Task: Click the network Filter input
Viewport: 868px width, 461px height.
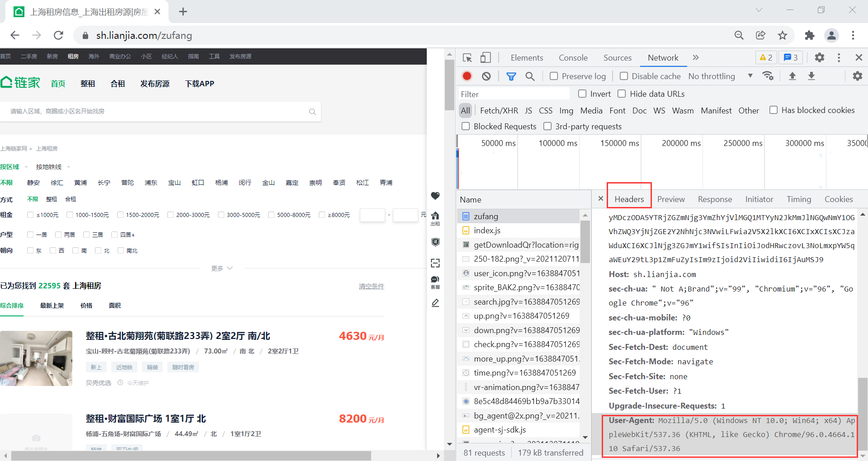Action: click(x=514, y=94)
